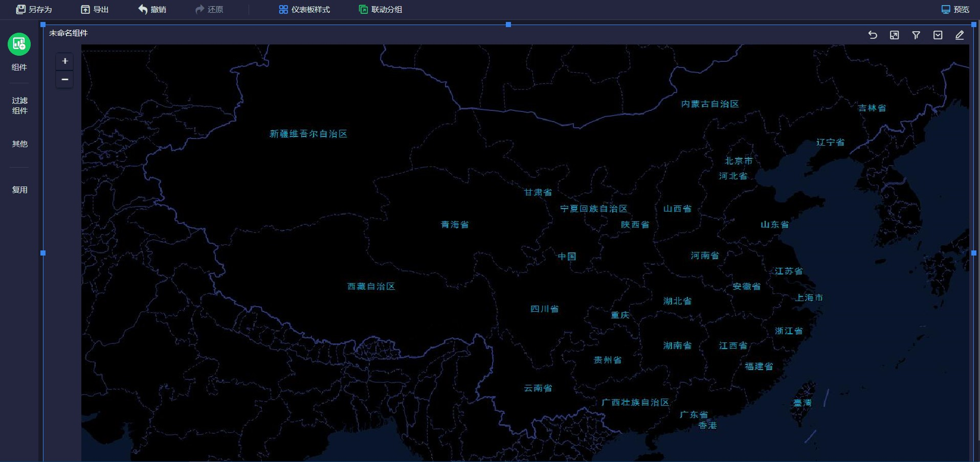The image size is (980, 462).
Task: Click the 贵州省 map label
Action: click(x=608, y=360)
